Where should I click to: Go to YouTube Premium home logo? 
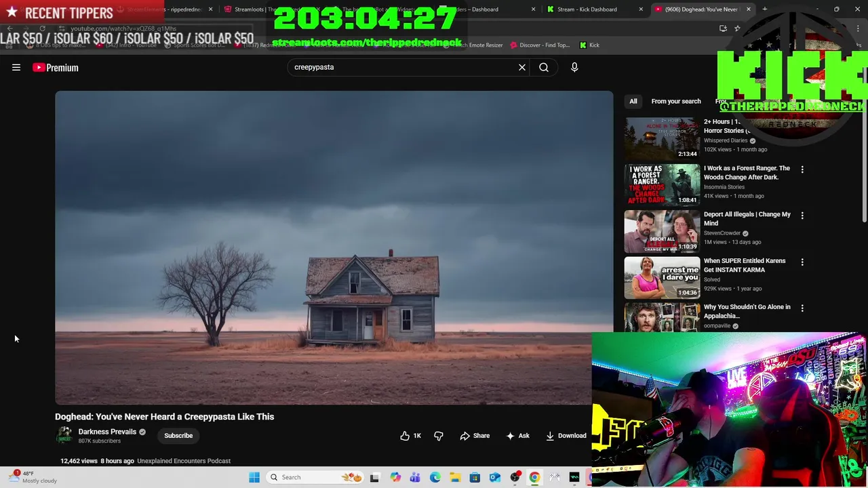coord(56,67)
